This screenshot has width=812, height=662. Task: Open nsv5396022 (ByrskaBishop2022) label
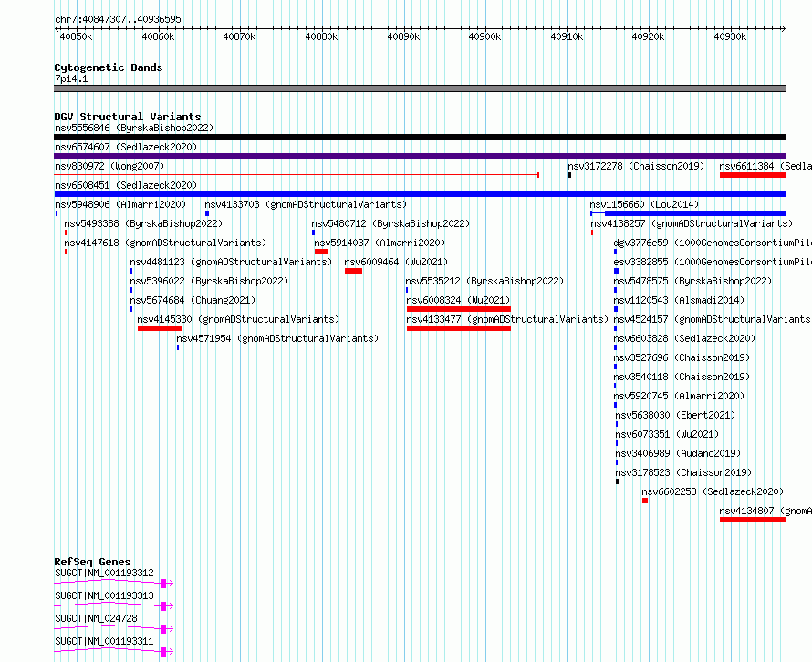click(x=209, y=281)
